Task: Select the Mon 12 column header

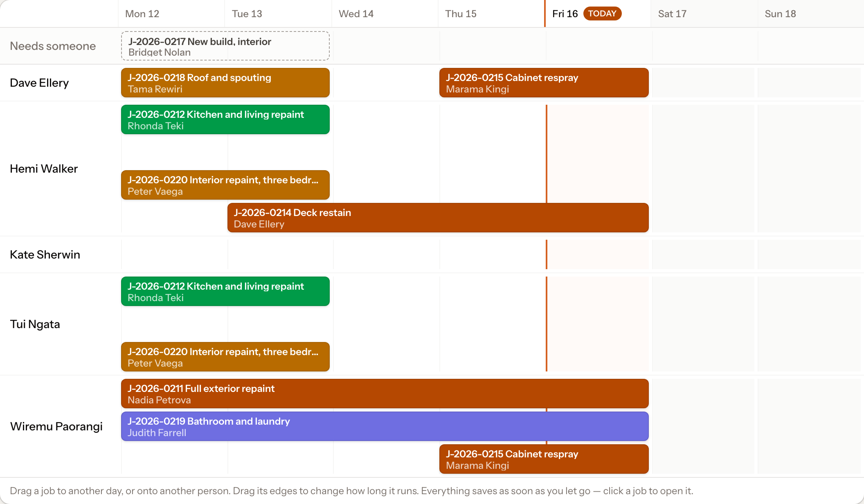Action: (x=171, y=14)
